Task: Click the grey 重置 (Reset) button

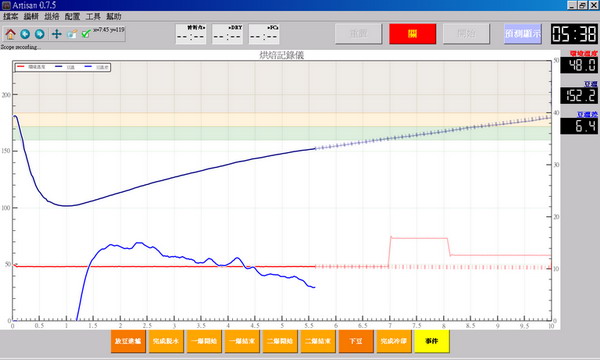Action: point(359,34)
